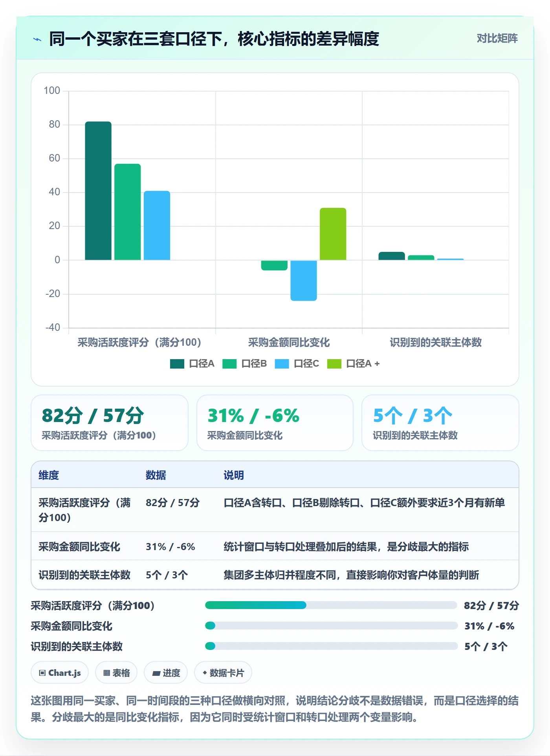Click the 说明 column header
The height and width of the screenshot is (756, 550).
[x=234, y=475]
